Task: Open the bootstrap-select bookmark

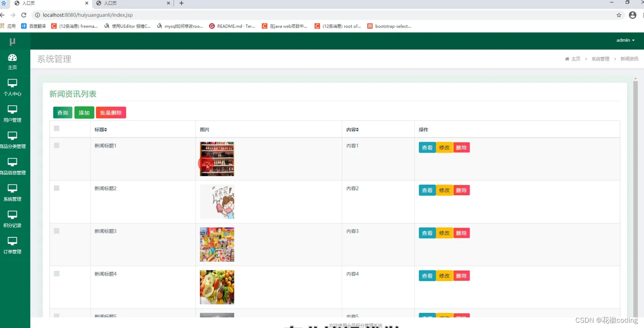Action: coord(389,26)
